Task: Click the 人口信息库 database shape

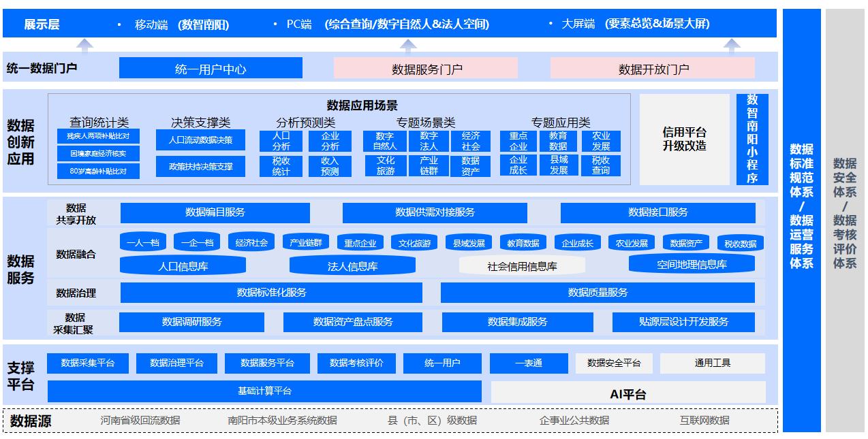Action: pyautogui.click(x=183, y=265)
